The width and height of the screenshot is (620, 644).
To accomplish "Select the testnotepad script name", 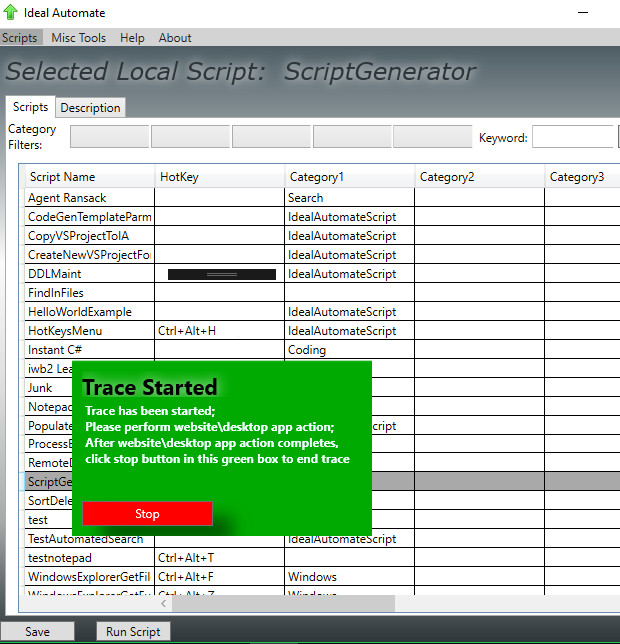I will click(60, 558).
